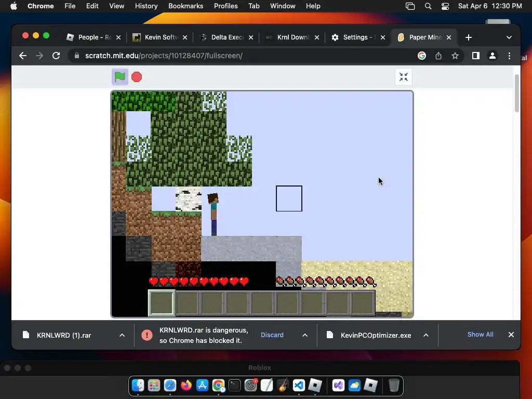Expand options beside the Discard button

point(305,335)
